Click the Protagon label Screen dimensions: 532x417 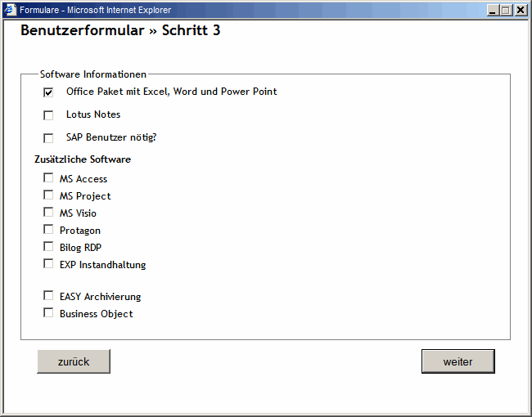tap(80, 231)
